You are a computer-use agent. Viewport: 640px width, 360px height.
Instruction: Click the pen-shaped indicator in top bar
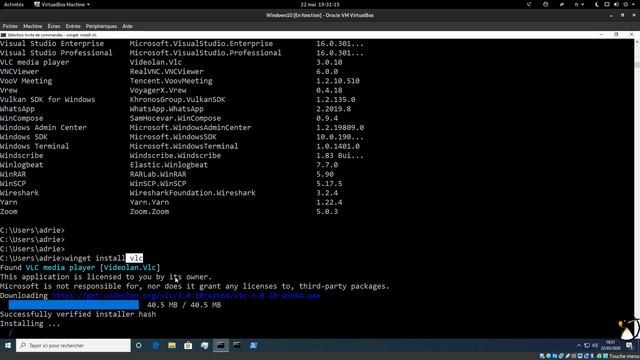[562, 4]
